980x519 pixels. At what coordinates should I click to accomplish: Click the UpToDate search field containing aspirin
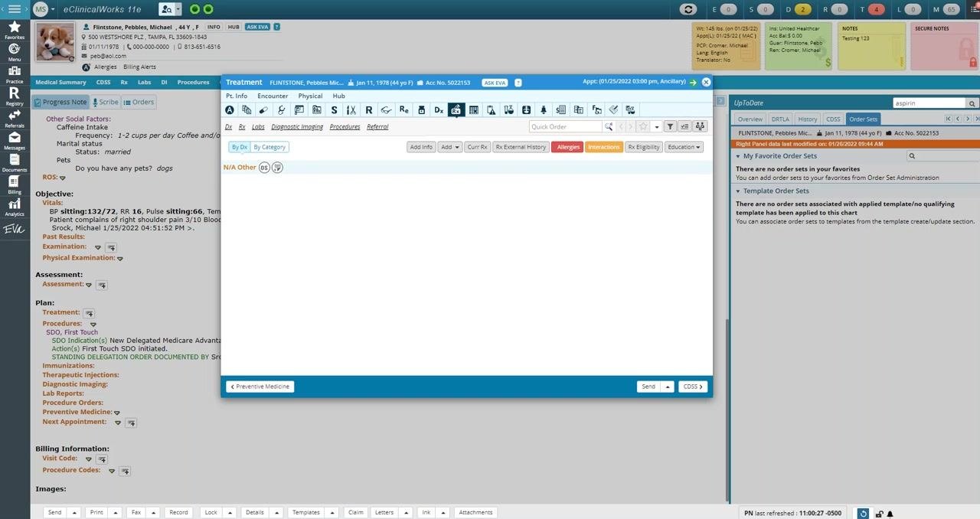point(929,103)
